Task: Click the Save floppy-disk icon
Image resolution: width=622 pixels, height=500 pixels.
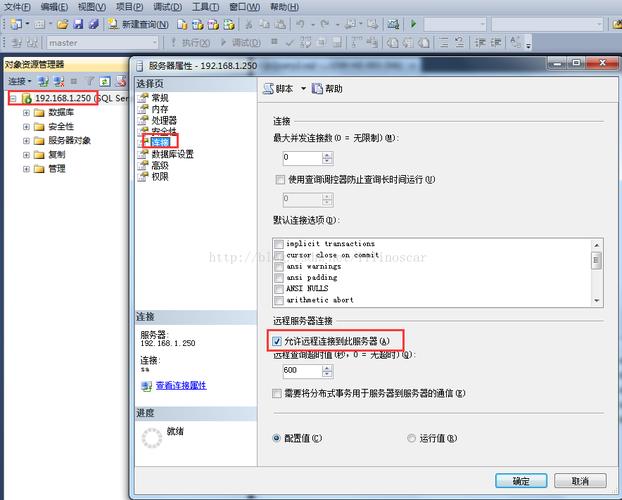Action: coord(78,24)
